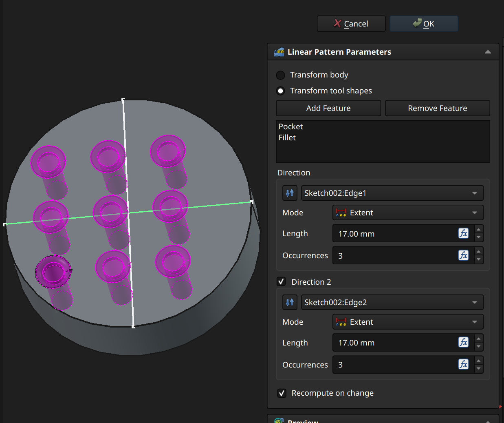Select the Transform tool shapes radio option
The width and height of the screenshot is (504, 423).
point(280,91)
